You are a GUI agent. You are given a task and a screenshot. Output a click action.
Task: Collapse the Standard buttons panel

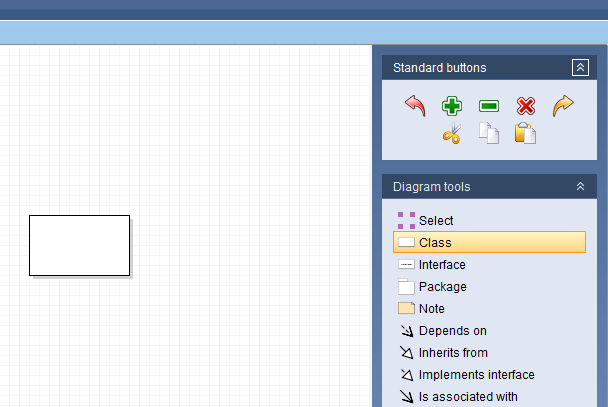580,68
